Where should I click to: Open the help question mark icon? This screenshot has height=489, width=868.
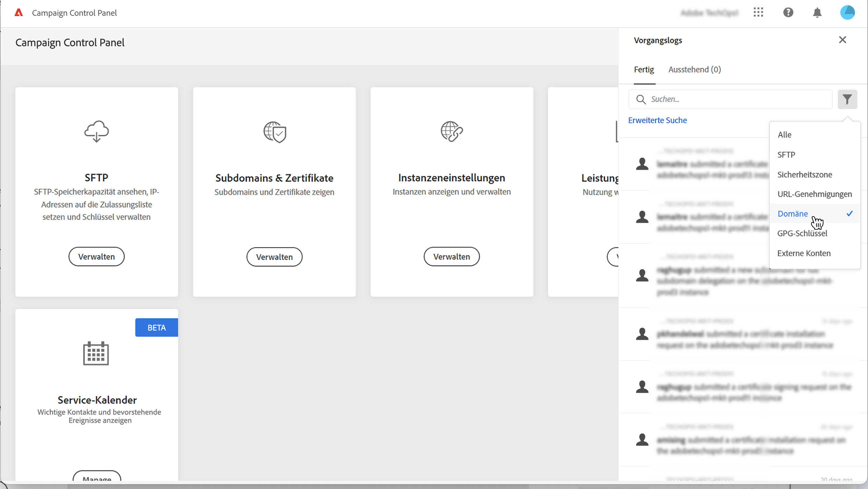[788, 13]
